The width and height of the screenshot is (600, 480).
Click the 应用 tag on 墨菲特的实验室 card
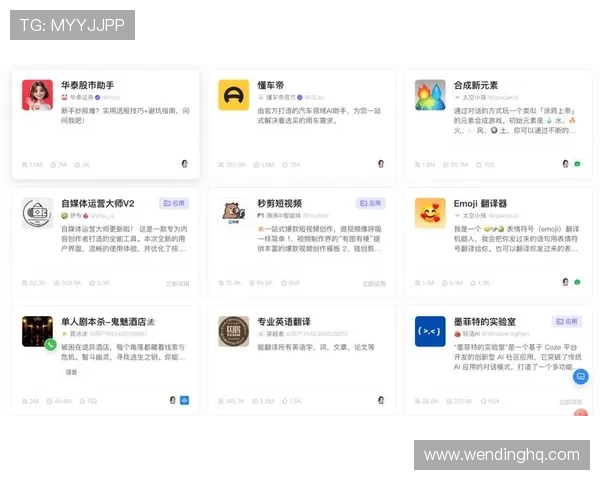point(567,322)
